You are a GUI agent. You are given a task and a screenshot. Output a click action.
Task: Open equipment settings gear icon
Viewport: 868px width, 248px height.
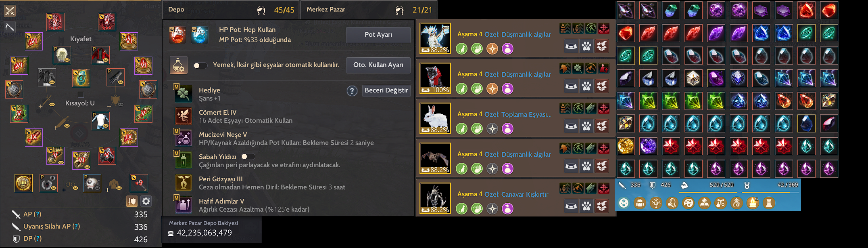click(146, 201)
